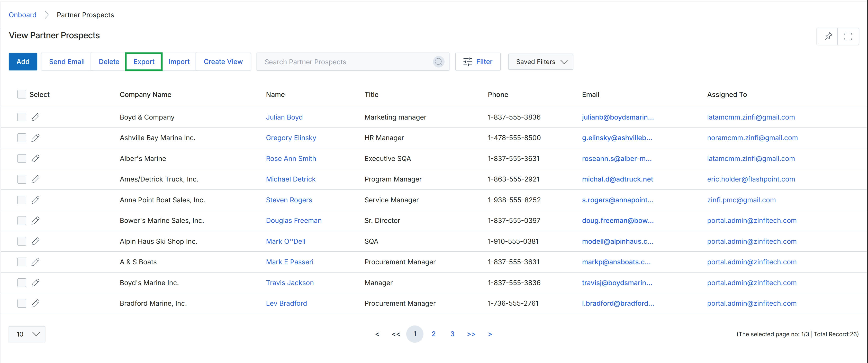Open Mark E Passeri contact link
Viewport: 868px width, 363px height.
(x=290, y=262)
